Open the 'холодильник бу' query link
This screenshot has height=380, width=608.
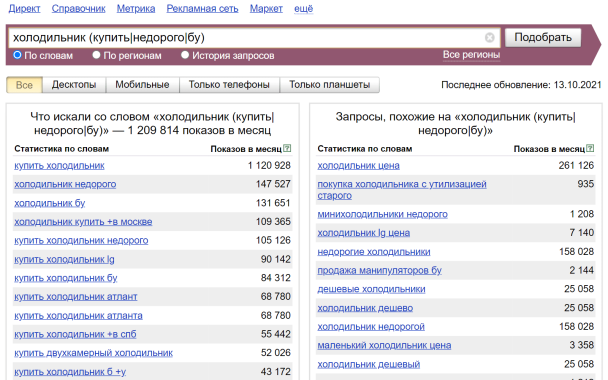click(x=50, y=203)
